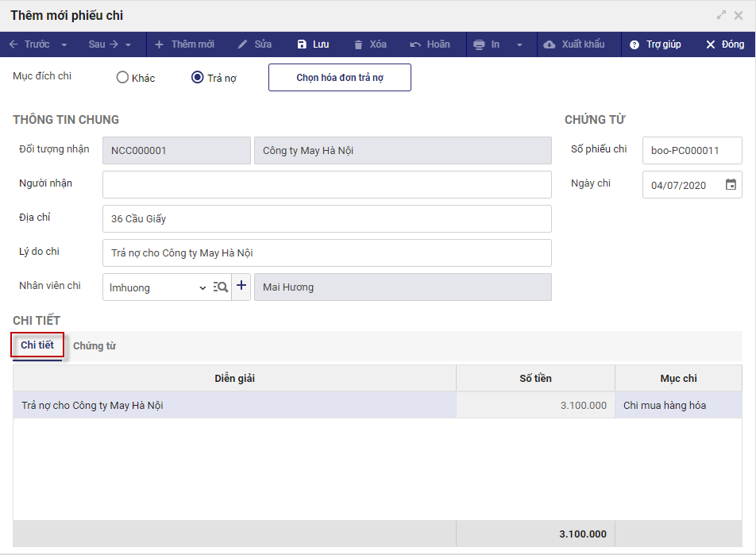Screen dimensions: 756x555
Task: Open the Trước dropdown caret
Action: click(64, 44)
